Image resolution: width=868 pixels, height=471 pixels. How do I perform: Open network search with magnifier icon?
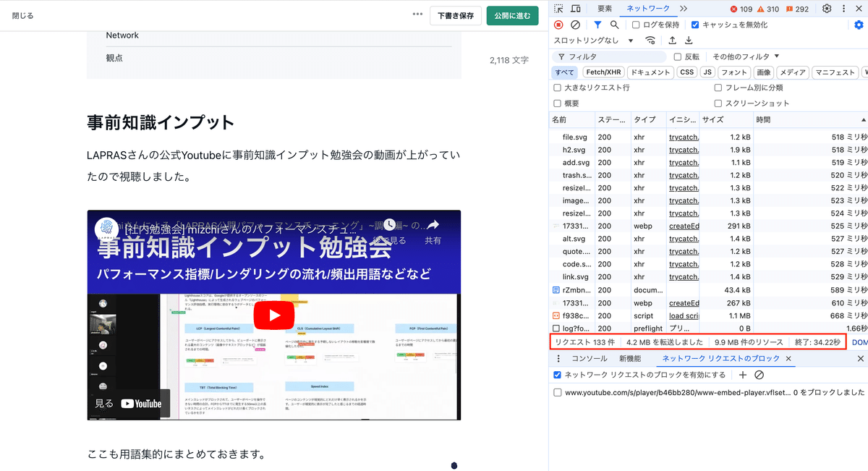pos(614,25)
